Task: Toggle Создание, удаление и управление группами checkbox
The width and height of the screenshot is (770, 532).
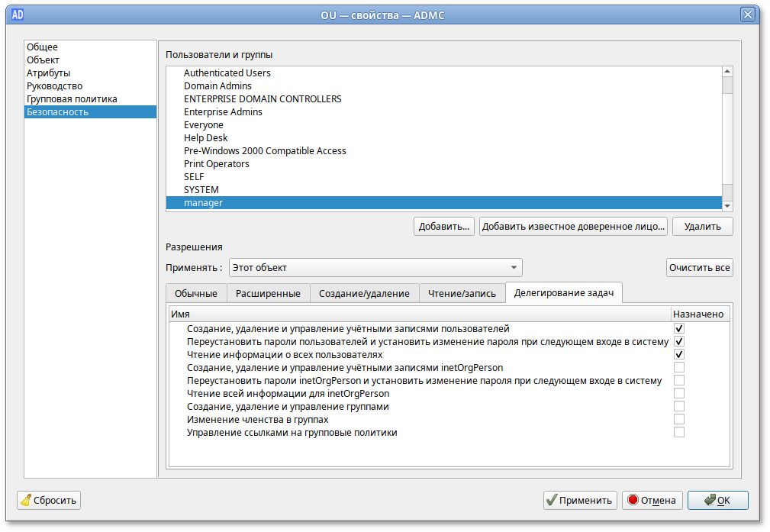Action: click(x=678, y=407)
